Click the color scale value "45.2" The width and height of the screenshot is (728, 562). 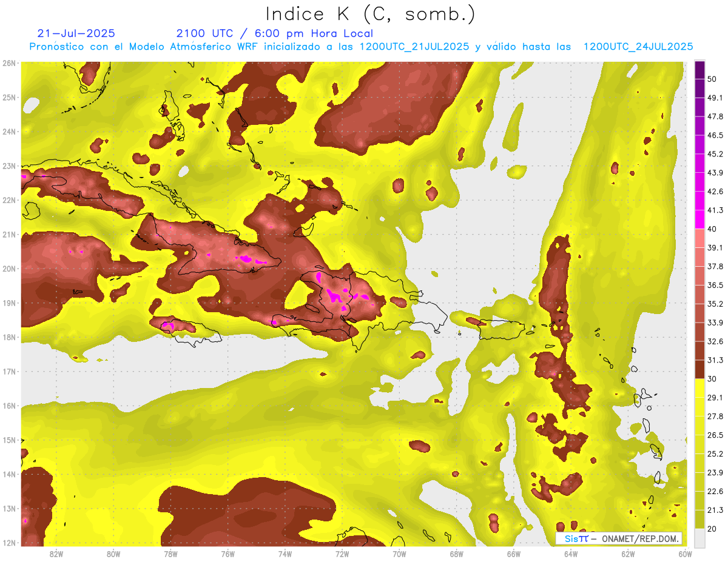point(715,154)
